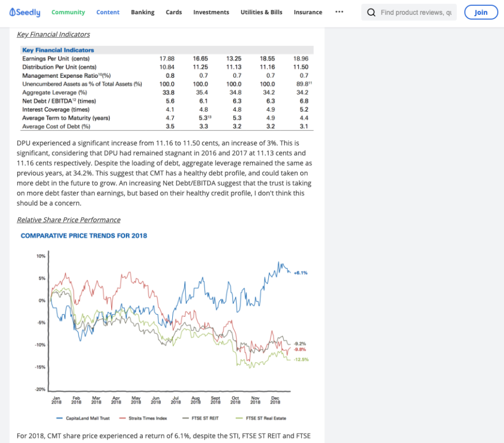504x443 pixels.
Task: Click the search magnifier icon
Action: [x=371, y=12]
